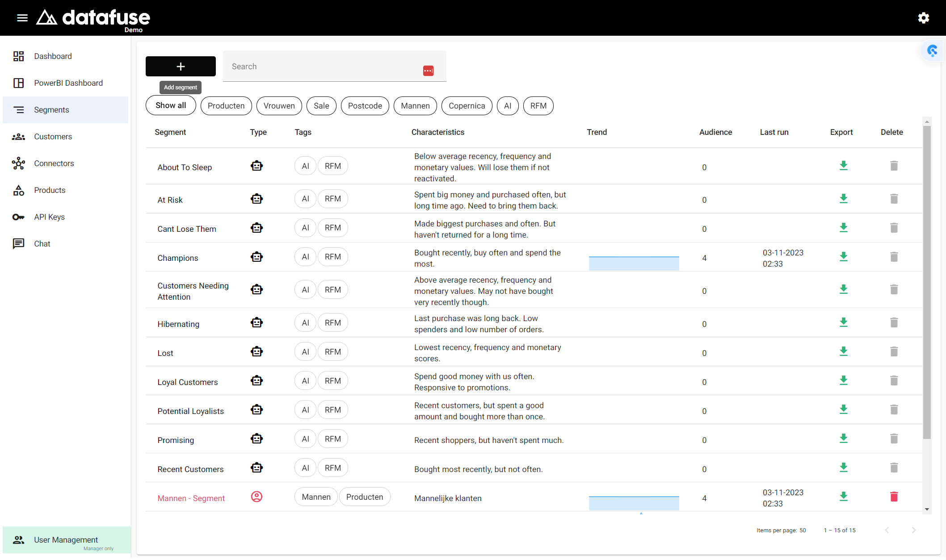Viewport: 946px width, 560px height.
Task: Filter segments by Vrouwen tag
Action: (x=279, y=106)
